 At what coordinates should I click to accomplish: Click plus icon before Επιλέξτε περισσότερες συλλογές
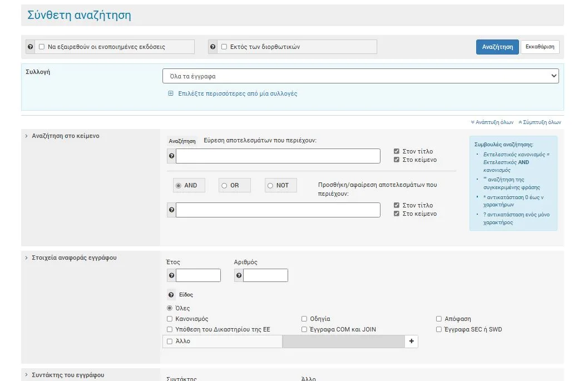click(171, 93)
